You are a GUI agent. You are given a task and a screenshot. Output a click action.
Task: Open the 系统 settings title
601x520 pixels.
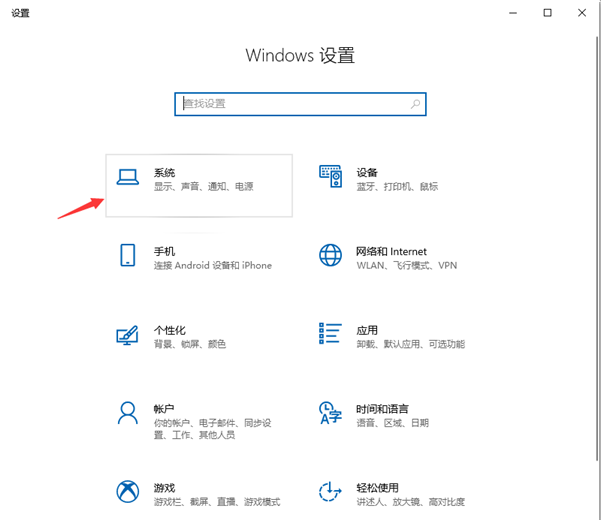pos(164,173)
